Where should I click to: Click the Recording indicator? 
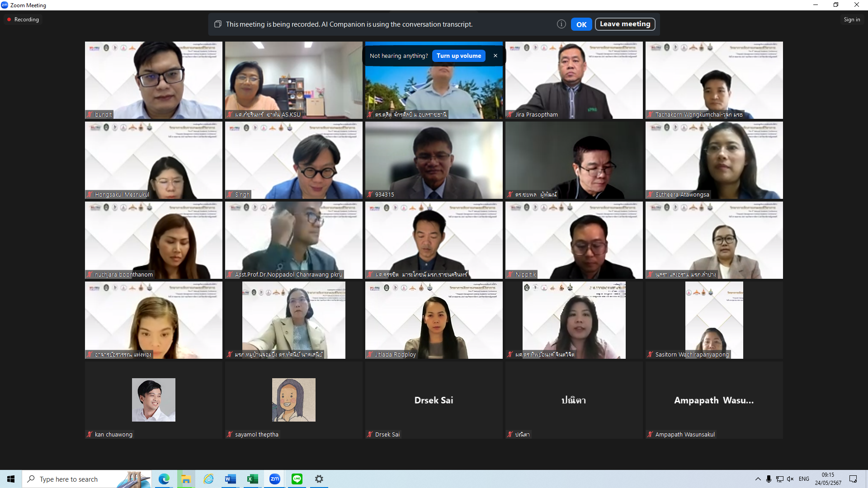pos(23,19)
